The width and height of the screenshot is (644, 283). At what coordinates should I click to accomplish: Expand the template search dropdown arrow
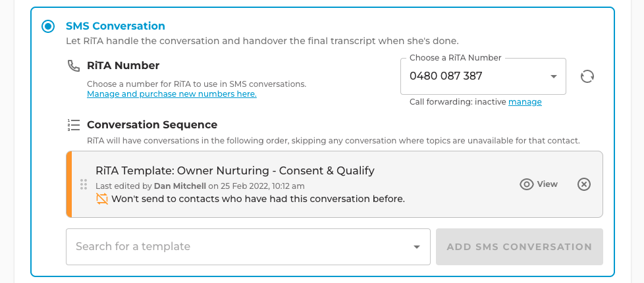(x=416, y=247)
